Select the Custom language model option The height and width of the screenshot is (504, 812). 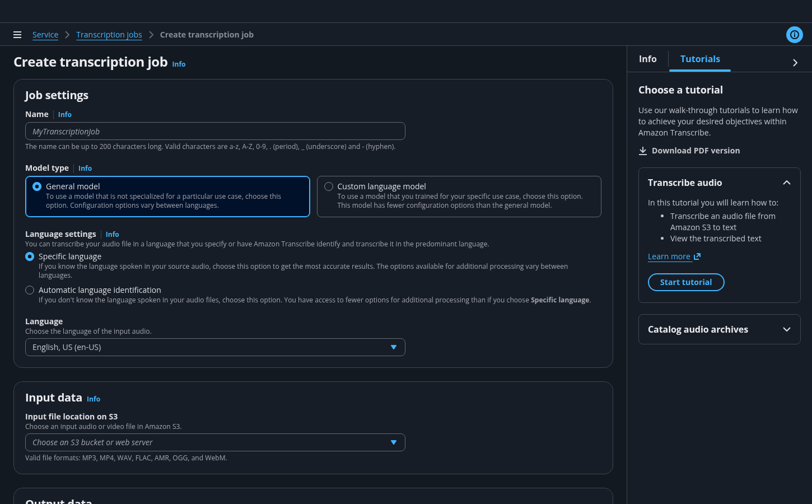pos(329,186)
